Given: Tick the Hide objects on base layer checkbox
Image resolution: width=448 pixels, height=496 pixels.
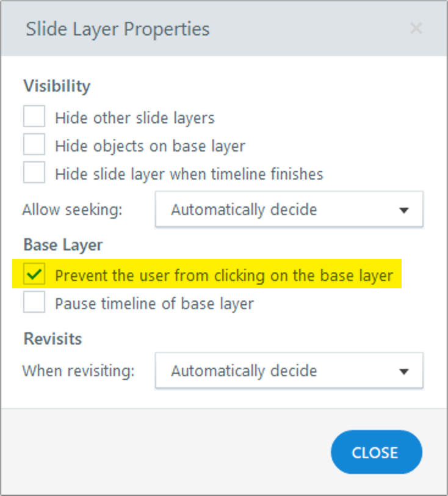Looking at the screenshot, I should coord(34,145).
